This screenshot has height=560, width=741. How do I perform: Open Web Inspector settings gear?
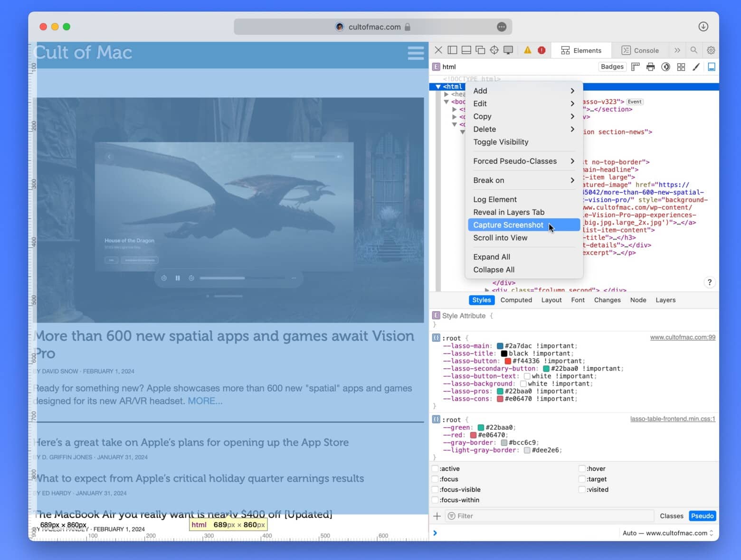[711, 50]
